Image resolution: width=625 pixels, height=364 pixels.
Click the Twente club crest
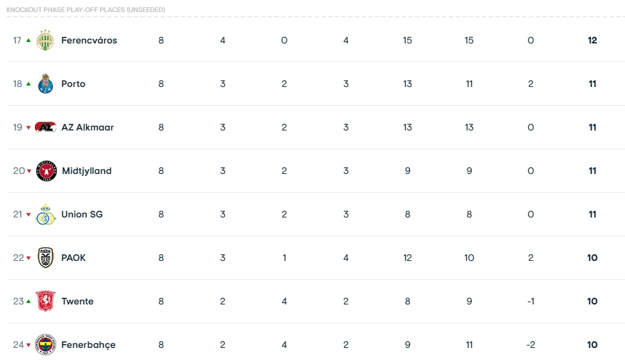coord(46,301)
